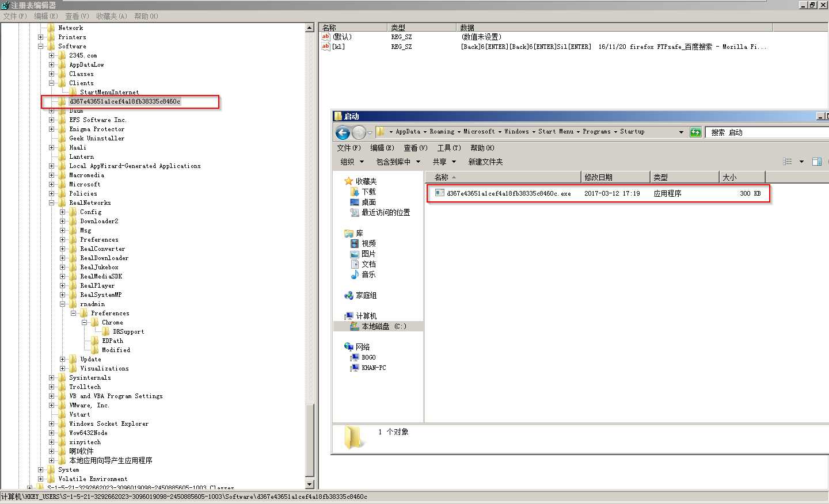
Task: Click the Back arrow in Explorer window
Action: pyautogui.click(x=343, y=133)
